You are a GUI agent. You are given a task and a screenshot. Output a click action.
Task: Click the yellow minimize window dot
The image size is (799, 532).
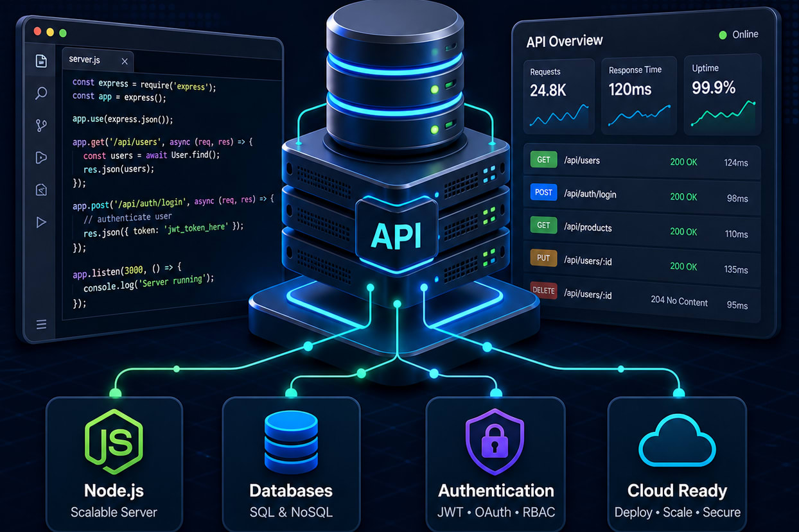[x=50, y=32]
